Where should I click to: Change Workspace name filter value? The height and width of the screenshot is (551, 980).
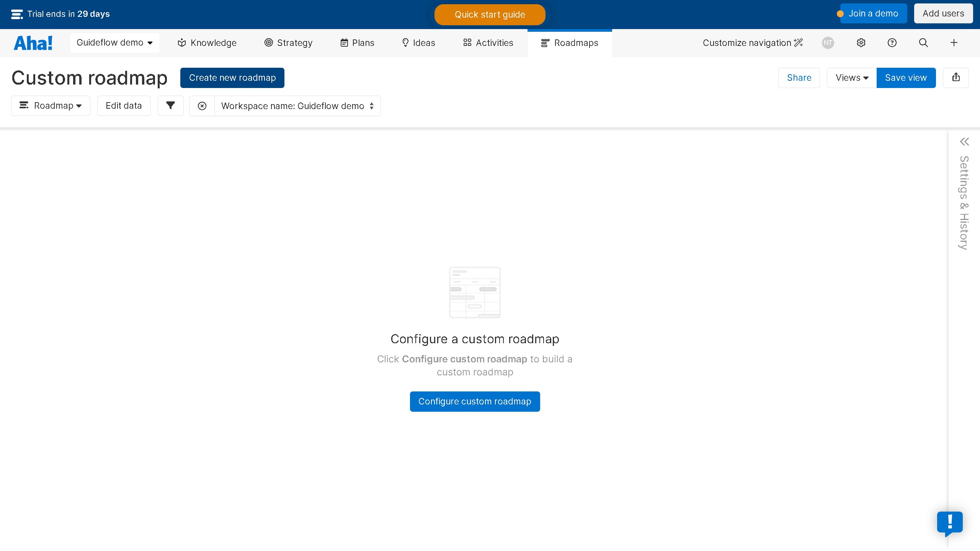point(297,106)
